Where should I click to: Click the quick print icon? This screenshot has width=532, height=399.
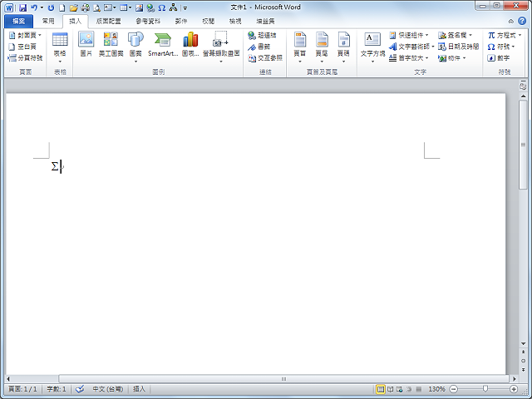coord(85,7)
